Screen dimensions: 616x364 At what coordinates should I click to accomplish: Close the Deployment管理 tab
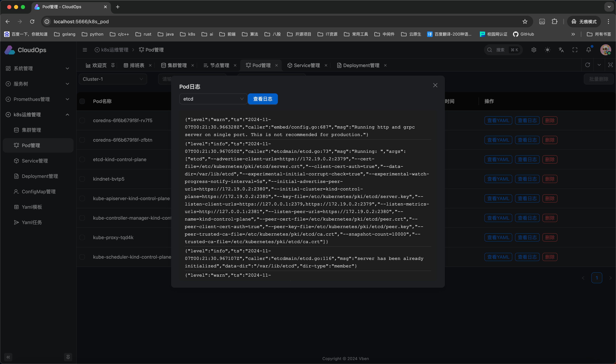385,65
